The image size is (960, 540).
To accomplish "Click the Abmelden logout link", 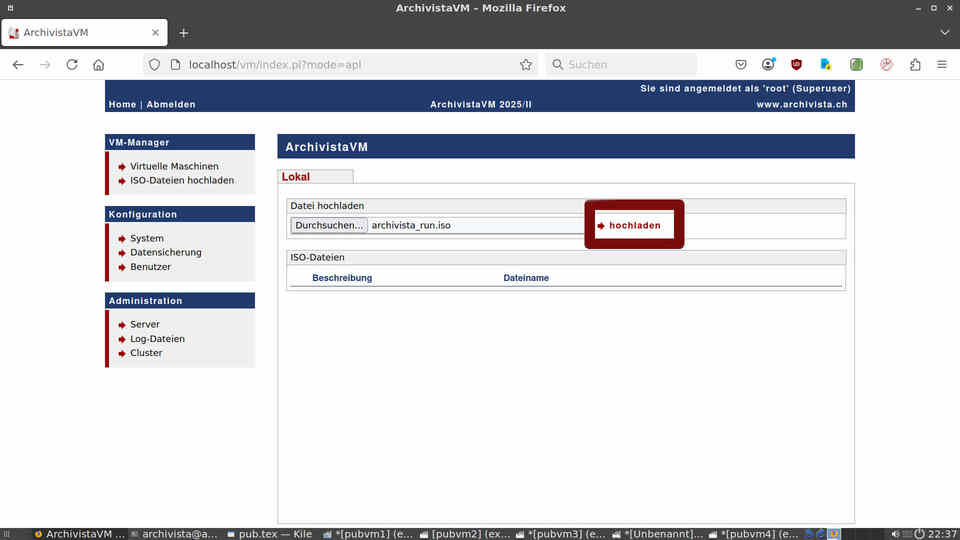I will tap(171, 105).
